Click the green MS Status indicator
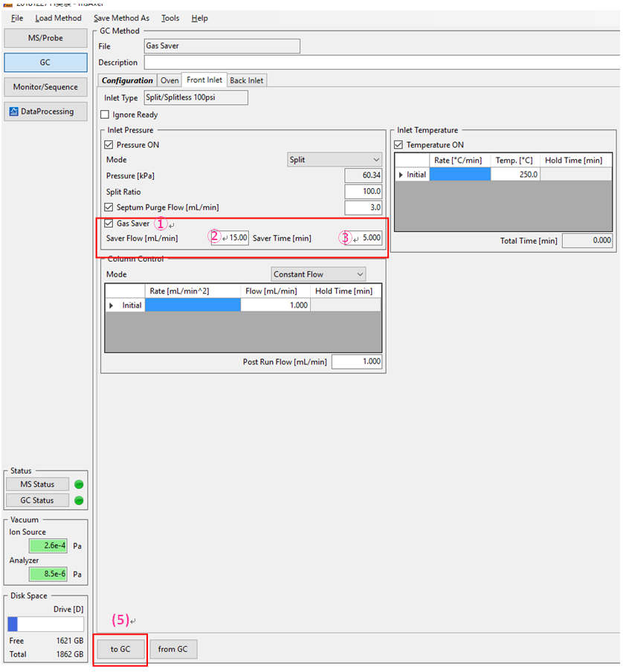623x672 pixels. (x=79, y=485)
